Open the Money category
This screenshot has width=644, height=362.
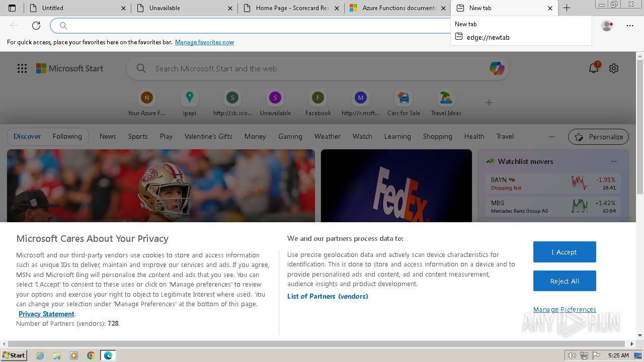point(255,136)
